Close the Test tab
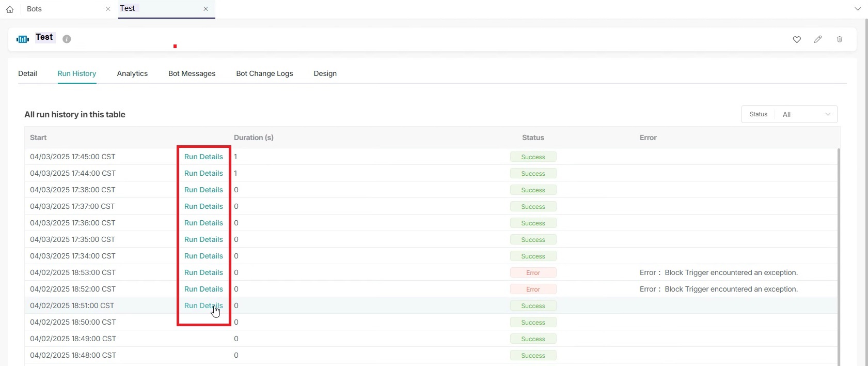 (x=206, y=9)
